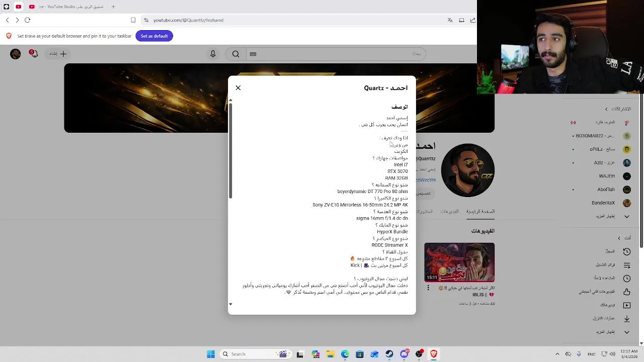Expand the أنت (You) section chevron
Image resolution: width=644 pixels, height=362 pixels.
click(x=619, y=238)
